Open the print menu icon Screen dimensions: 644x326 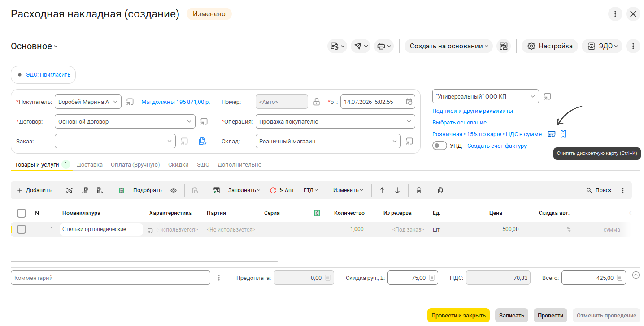pyautogui.click(x=384, y=46)
